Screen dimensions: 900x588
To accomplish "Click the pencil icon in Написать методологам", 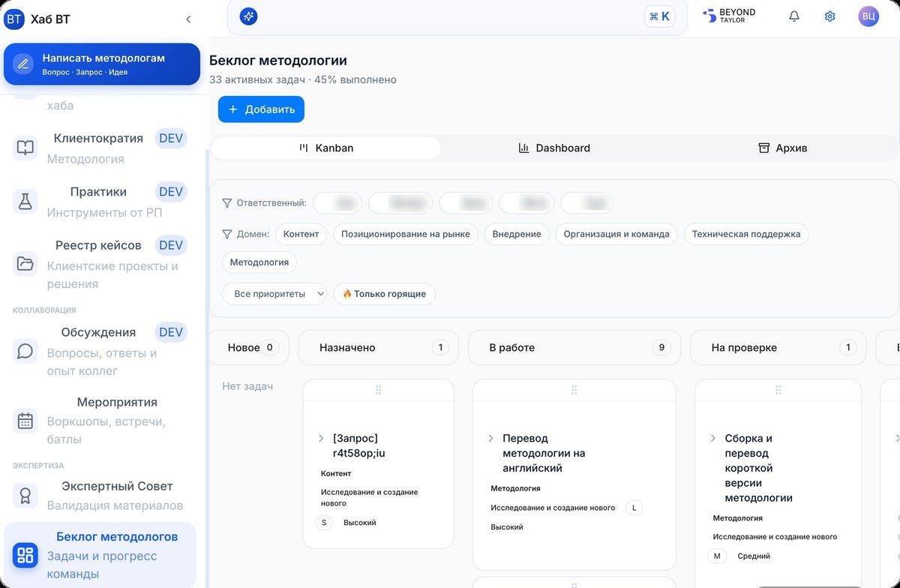I will (23, 64).
